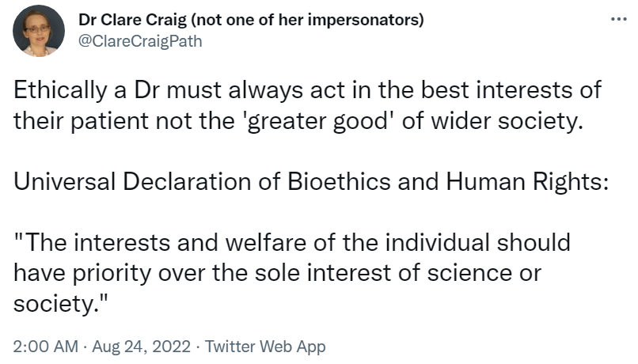Image resolution: width=638 pixels, height=364 pixels.
Task: Click the @ClareCraigPath handle
Action: tap(140, 41)
